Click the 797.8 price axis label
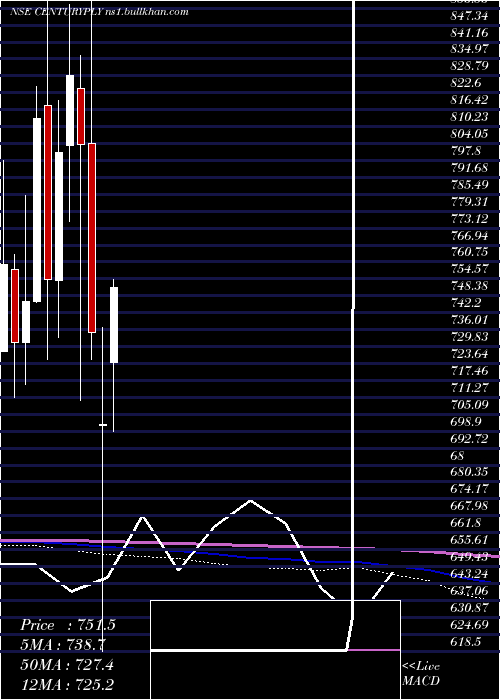Image resolution: width=500 pixels, height=700 pixels. click(466, 151)
